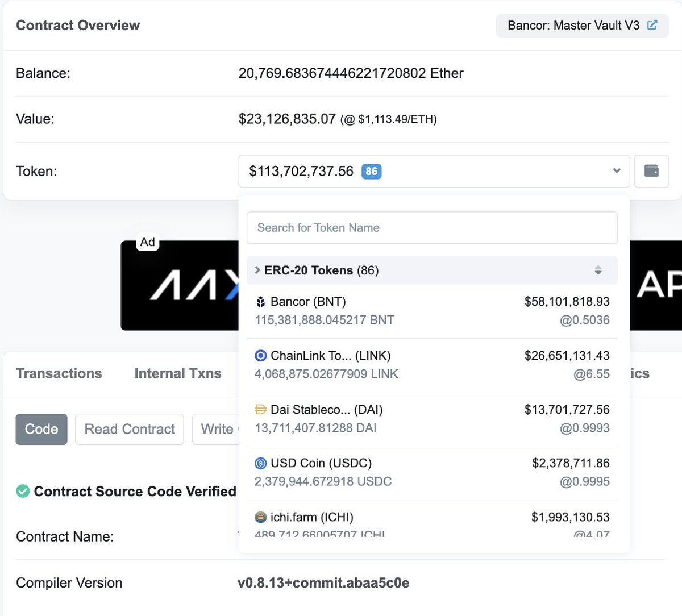This screenshot has height=616, width=682.
Task: Switch to the Transactions tab
Action: point(59,373)
